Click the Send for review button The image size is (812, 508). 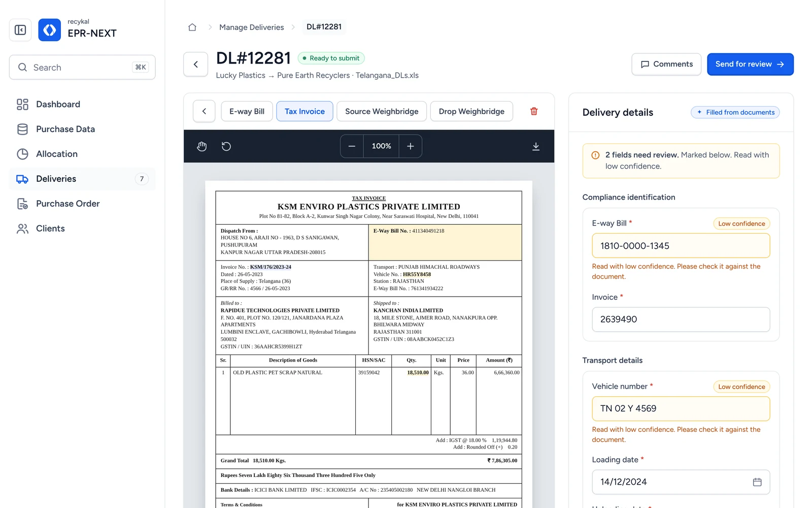pyautogui.click(x=750, y=65)
